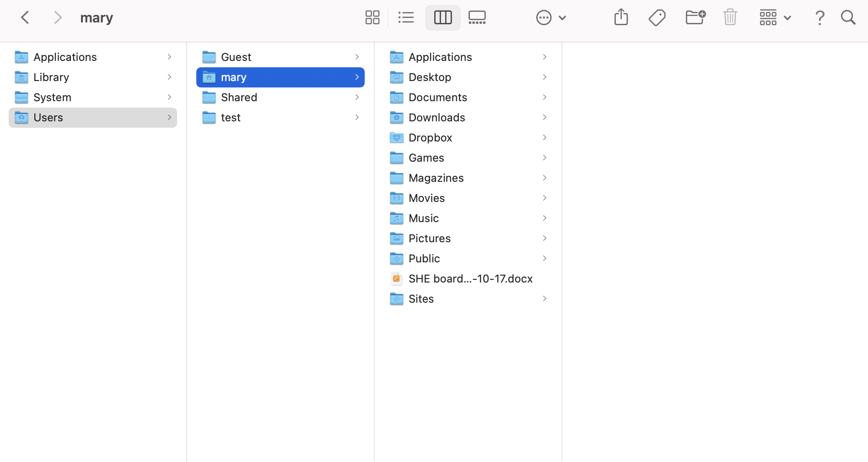The image size is (868, 462).
Task: Go forward with the right arrow
Action: coord(57,18)
